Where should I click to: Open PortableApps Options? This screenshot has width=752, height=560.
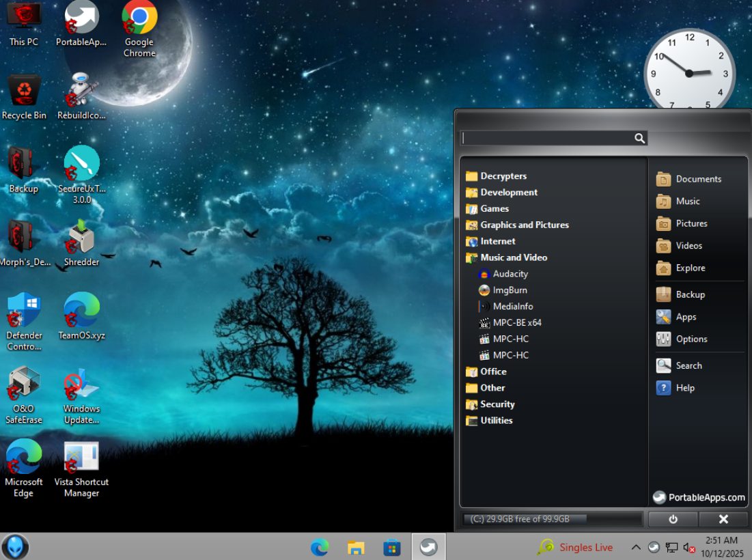(x=691, y=339)
